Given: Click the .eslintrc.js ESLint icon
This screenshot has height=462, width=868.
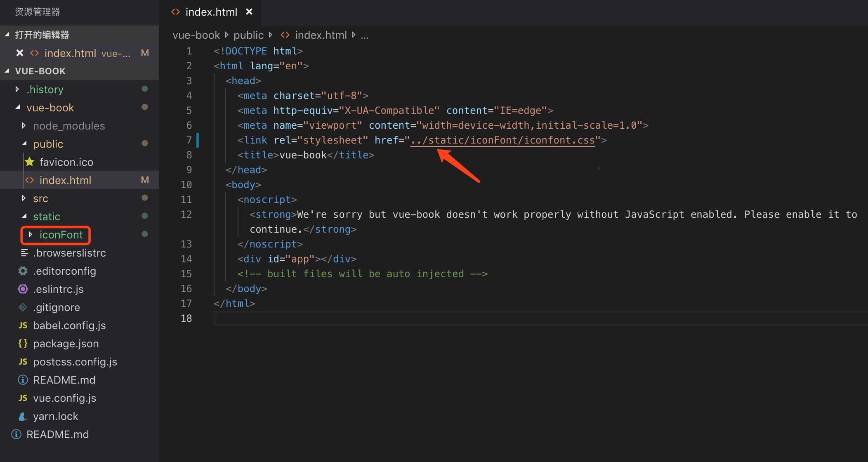Looking at the screenshot, I should coord(23,289).
